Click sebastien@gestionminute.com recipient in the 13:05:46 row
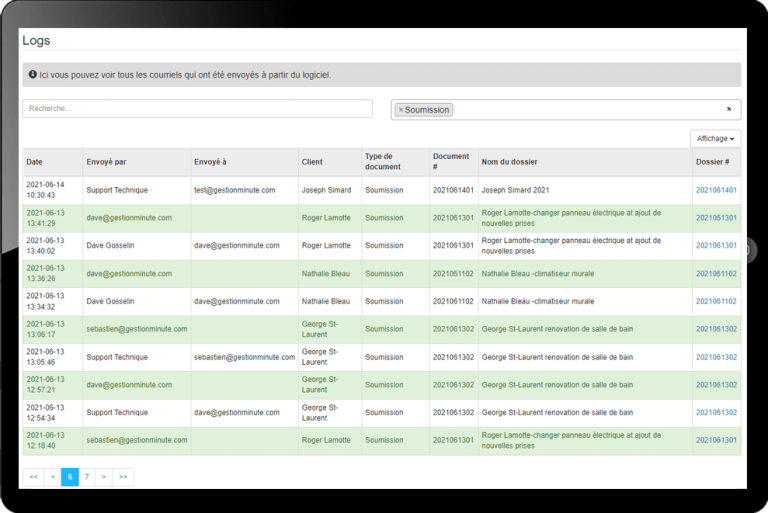Screen dimensions: 768x513 point(244,357)
